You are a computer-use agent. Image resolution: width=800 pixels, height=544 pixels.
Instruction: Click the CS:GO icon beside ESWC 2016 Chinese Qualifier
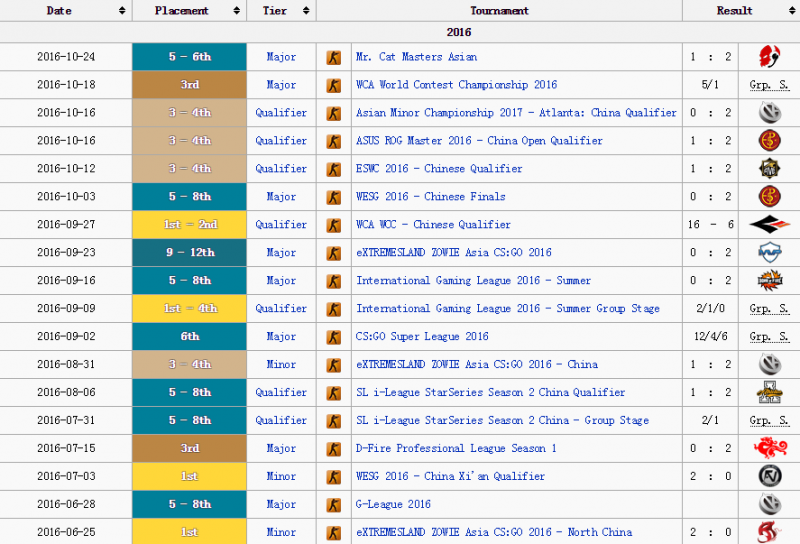click(x=334, y=169)
